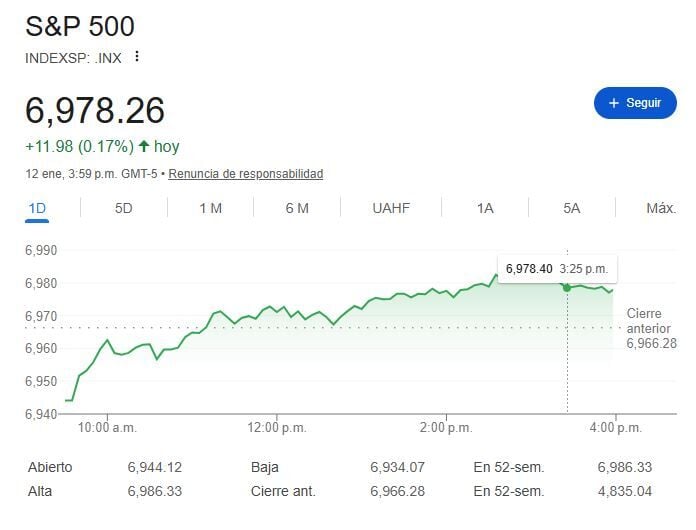Show the 1 M chart range
This screenshot has width=696, height=530.
point(210,208)
